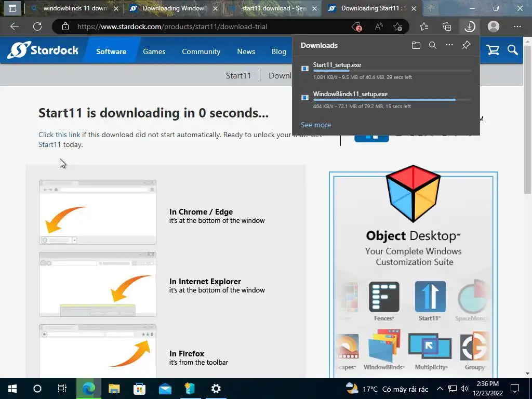Pin the Downloads panel
532x399 pixels.
466,45
